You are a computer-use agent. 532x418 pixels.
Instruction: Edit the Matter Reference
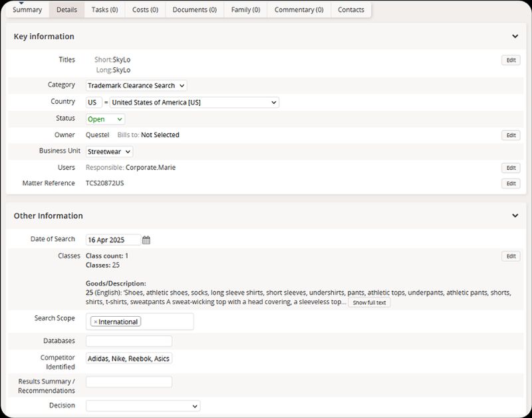point(510,184)
